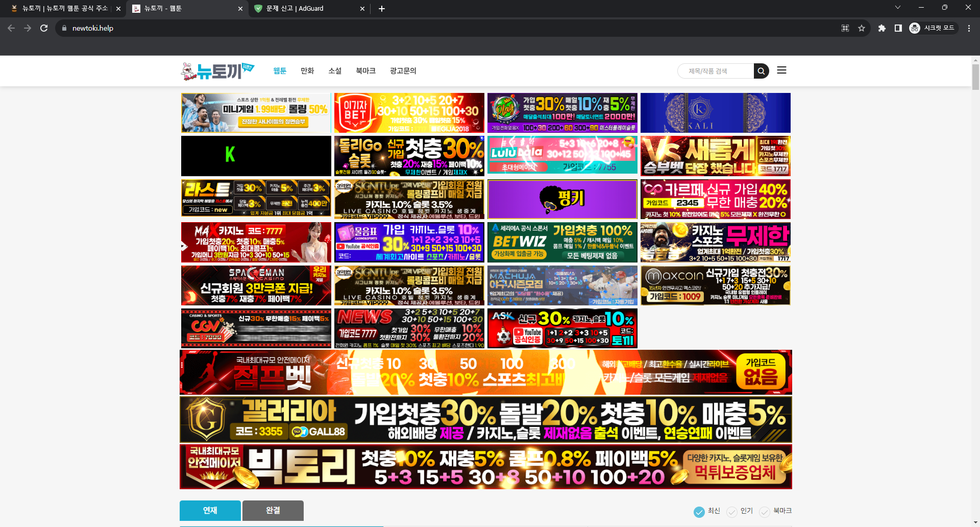Open the browser extensions puzzle icon
Screen dimensions: 980x527
[x=881, y=28]
